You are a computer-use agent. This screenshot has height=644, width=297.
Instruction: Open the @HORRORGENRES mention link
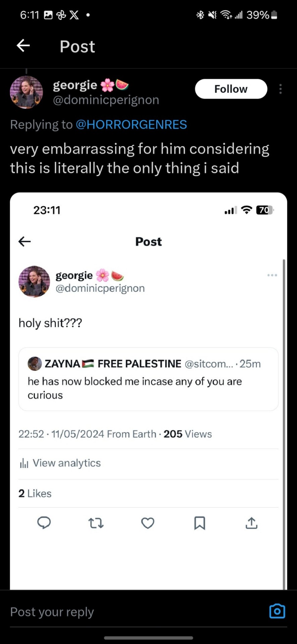pyautogui.click(x=131, y=124)
